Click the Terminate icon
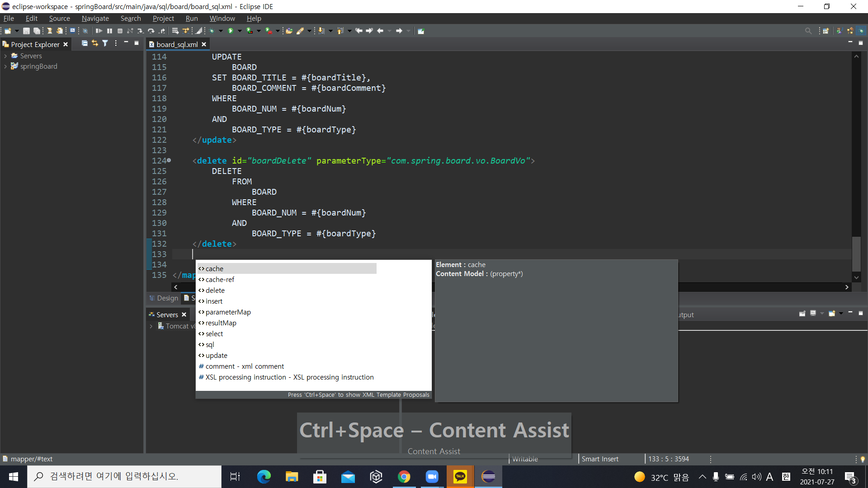Screen dimensions: 868x488 pos(120,31)
